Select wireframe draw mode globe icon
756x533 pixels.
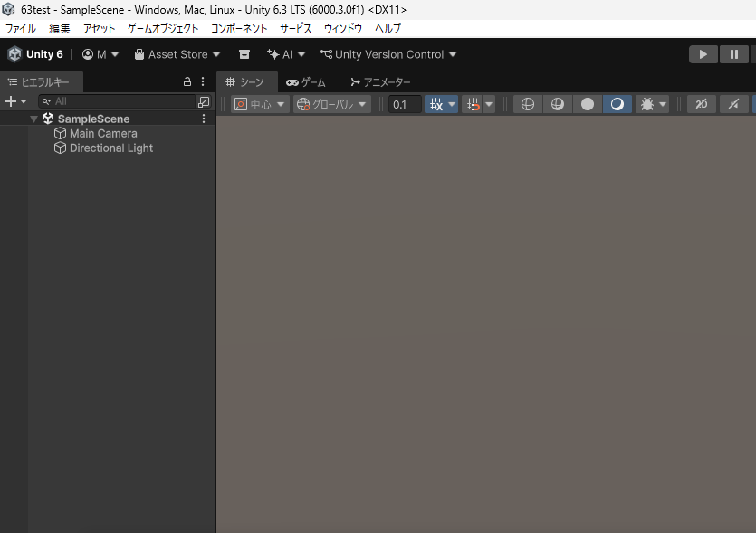pos(528,104)
